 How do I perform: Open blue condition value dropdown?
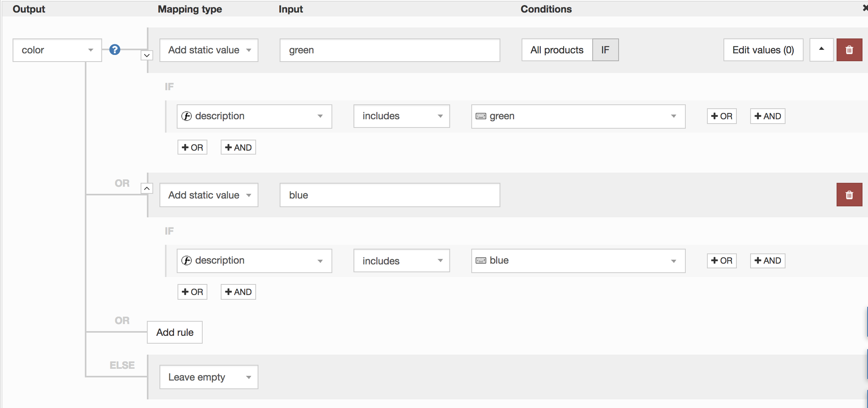[578, 260]
